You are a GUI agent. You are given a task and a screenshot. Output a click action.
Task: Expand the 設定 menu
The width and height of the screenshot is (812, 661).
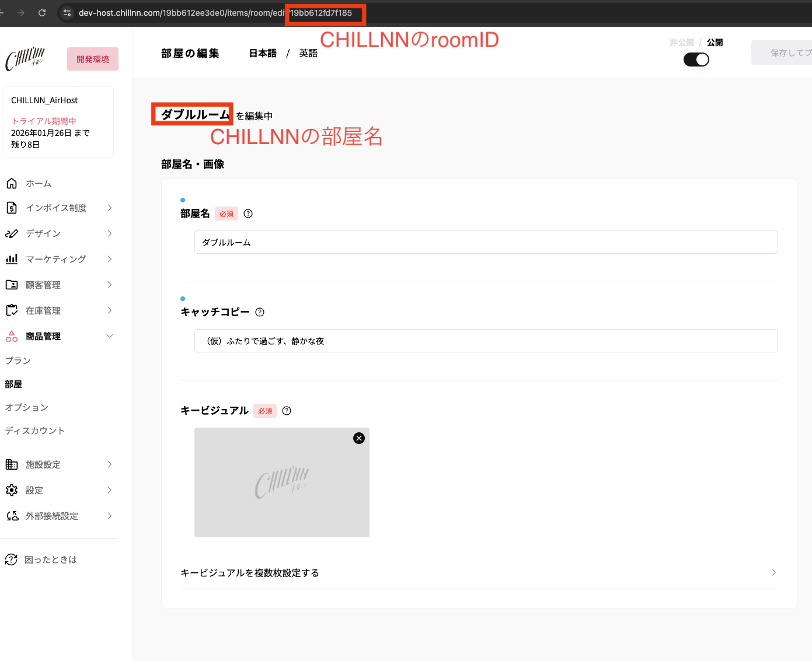coord(110,490)
